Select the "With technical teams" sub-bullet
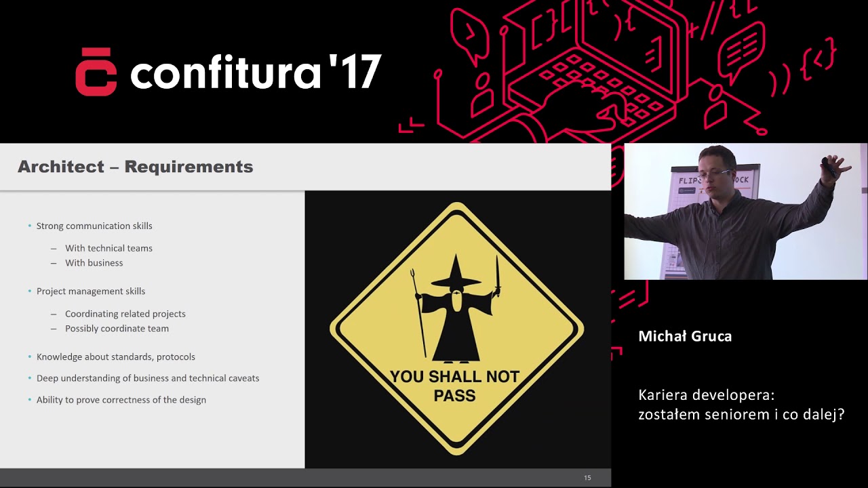The width and height of the screenshot is (868, 488). [108, 248]
